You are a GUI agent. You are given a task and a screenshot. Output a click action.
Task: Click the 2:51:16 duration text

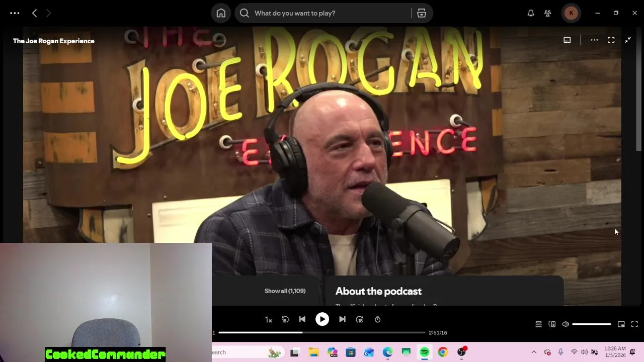[438, 332]
